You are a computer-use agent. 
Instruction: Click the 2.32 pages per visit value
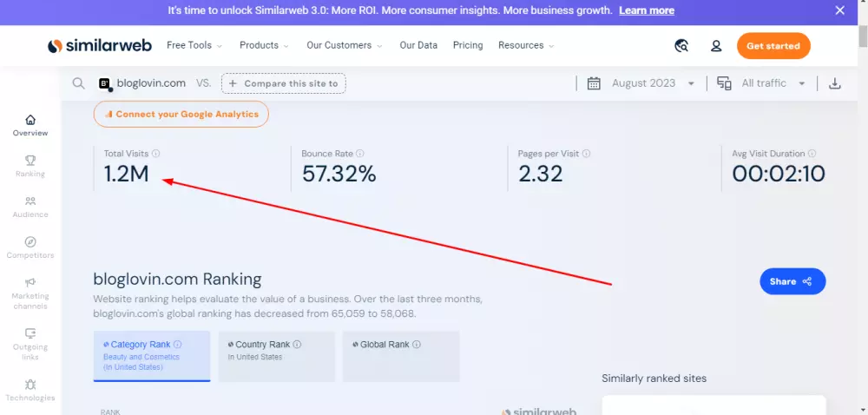[540, 174]
